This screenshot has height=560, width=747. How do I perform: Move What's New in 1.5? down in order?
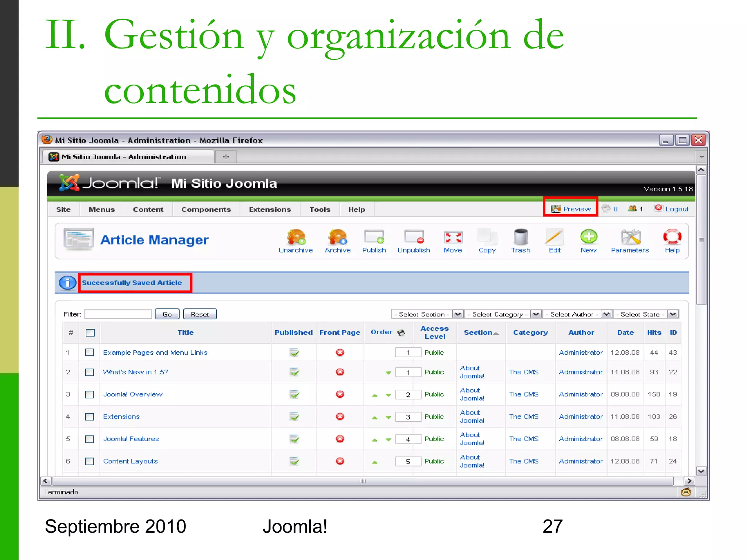(388, 373)
